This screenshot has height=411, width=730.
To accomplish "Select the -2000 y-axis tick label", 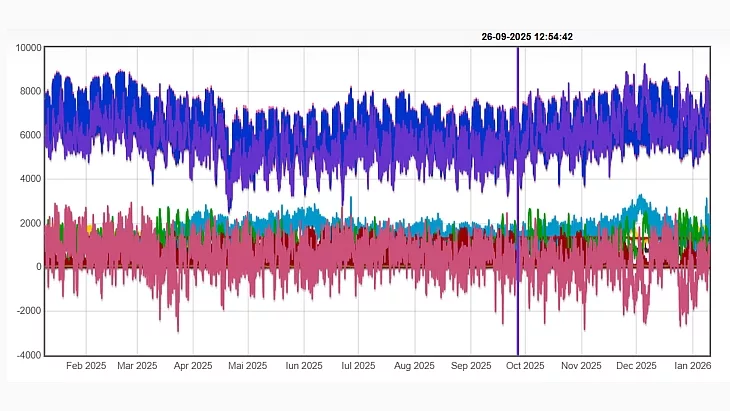I will tap(27, 311).
